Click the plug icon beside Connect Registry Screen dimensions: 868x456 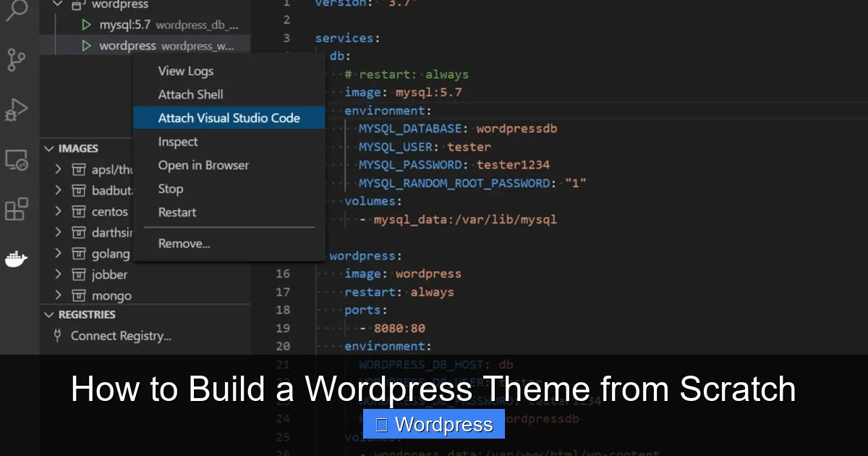(57, 336)
